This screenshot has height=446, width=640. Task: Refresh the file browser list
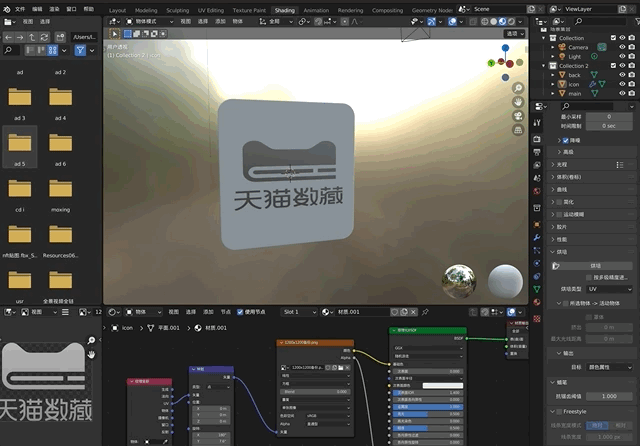44,37
